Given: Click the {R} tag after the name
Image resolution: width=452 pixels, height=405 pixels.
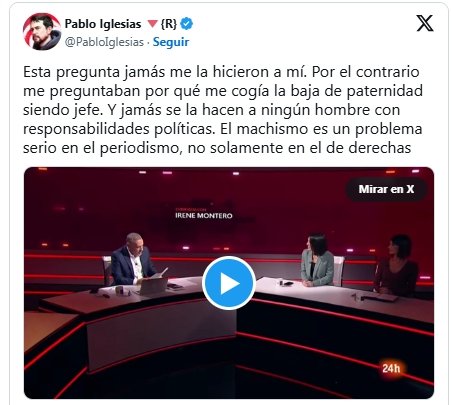Looking at the screenshot, I should tap(168, 24).
